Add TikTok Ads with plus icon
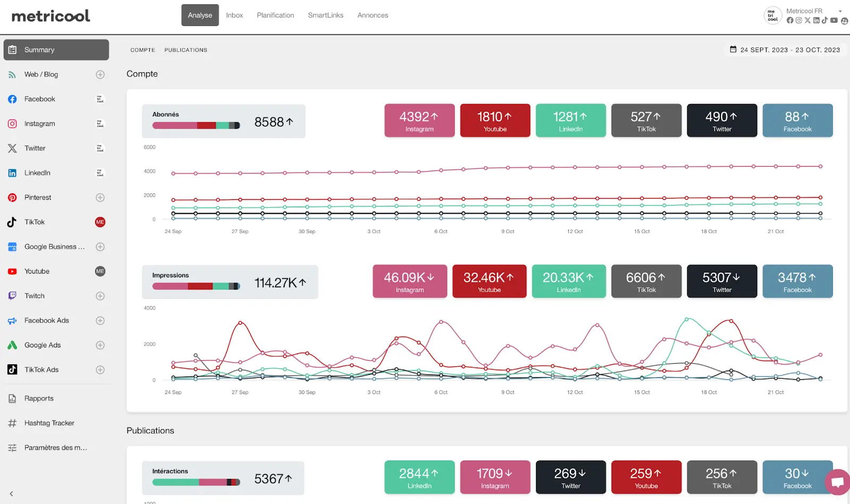850x504 pixels. 100,370
